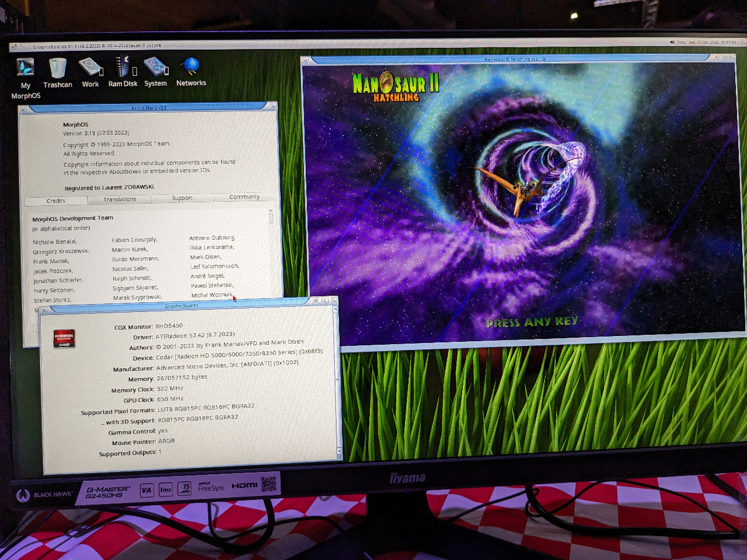This screenshot has height=560, width=747.
Task: Switch to the Translations tab
Action: pos(120,199)
